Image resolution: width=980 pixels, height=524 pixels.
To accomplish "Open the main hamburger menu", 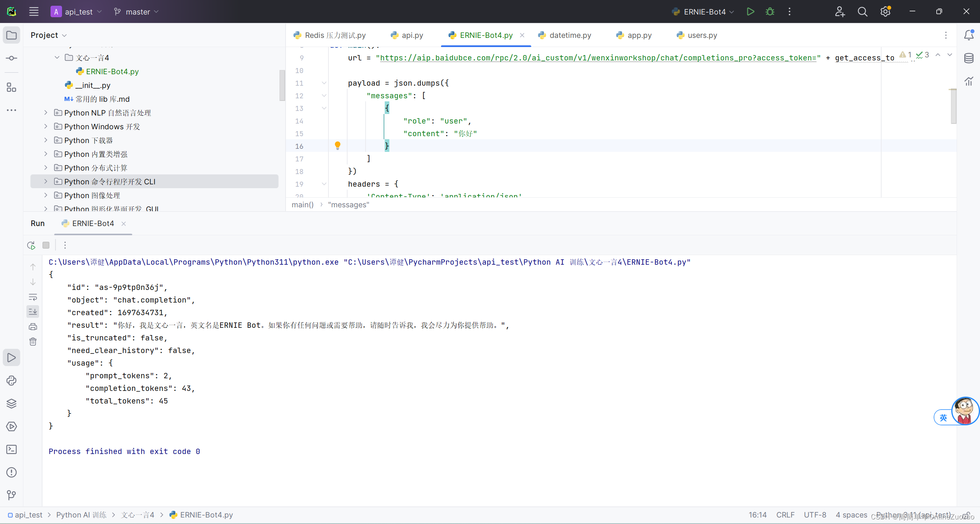I will [34, 11].
